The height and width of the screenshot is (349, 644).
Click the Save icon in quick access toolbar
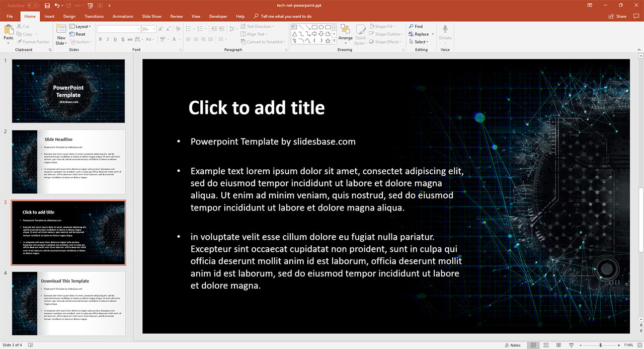point(47,5)
